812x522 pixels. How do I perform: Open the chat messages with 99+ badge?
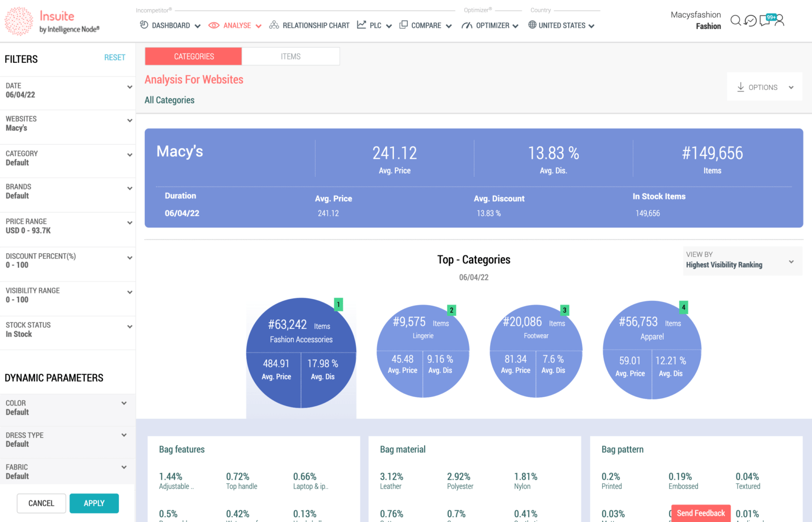click(x=765, y=21)
